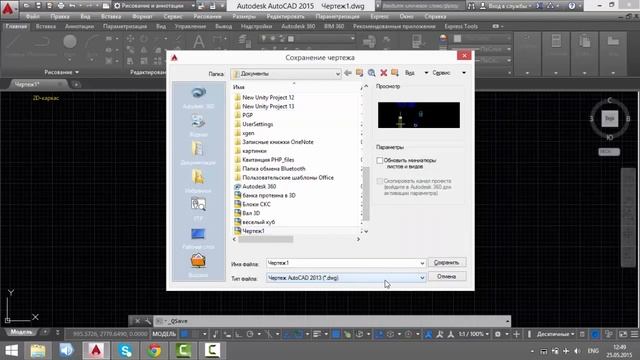
Task: Open the FTP place in the dialog sidebar
Action: [198, 209]
